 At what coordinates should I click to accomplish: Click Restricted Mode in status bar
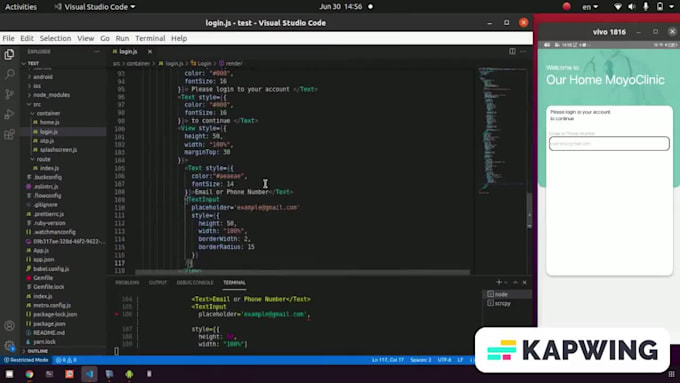26,360
